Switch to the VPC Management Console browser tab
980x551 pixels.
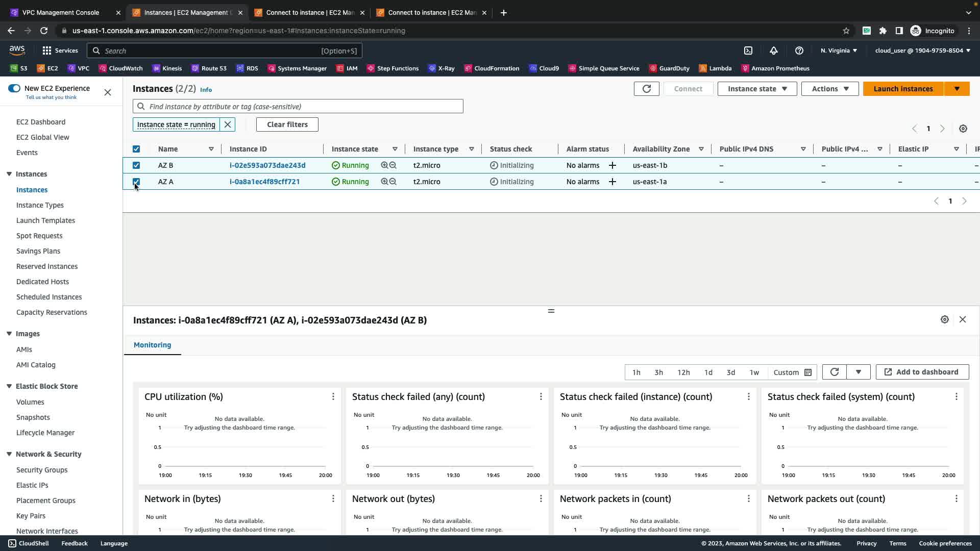[61, 12]
